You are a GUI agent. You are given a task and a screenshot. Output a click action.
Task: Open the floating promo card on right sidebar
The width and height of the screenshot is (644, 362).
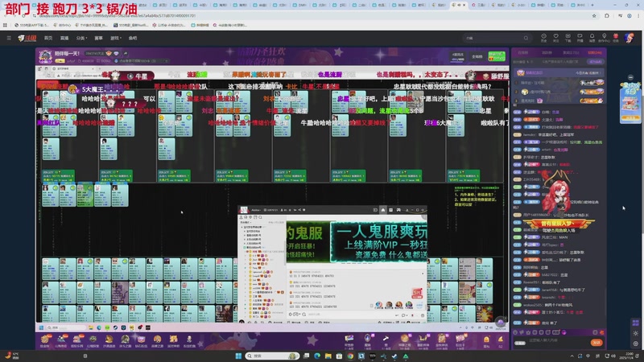(630, 103)
